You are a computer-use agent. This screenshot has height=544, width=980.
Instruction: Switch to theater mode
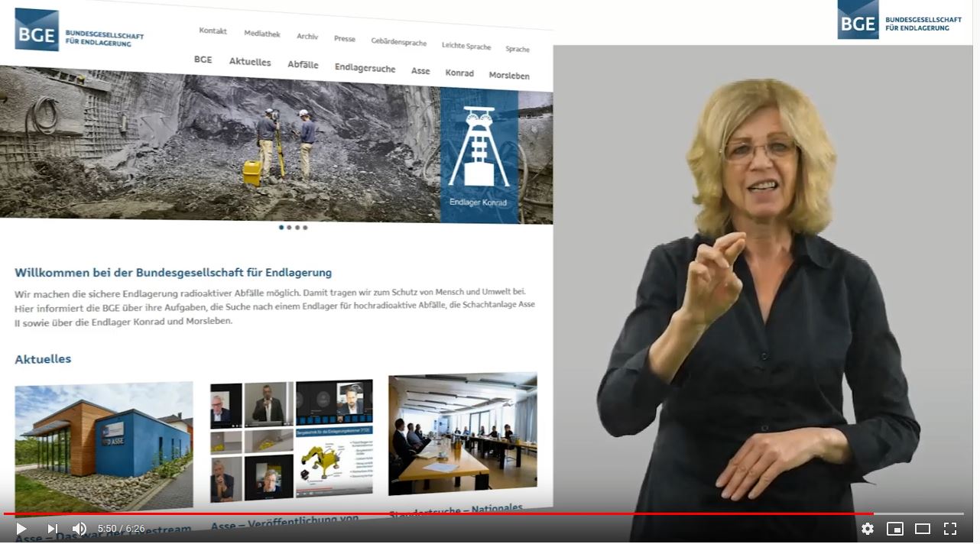(923, 529)
